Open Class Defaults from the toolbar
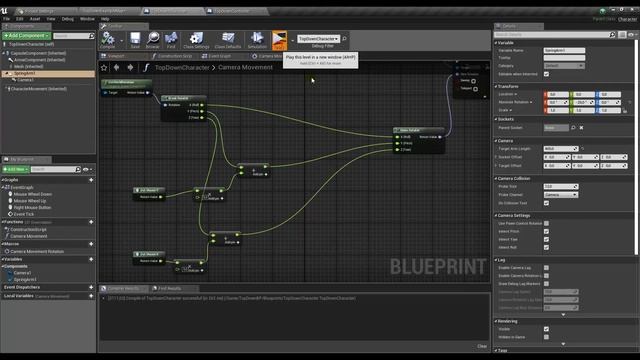 pyautogui.click(x=228, y=40)
